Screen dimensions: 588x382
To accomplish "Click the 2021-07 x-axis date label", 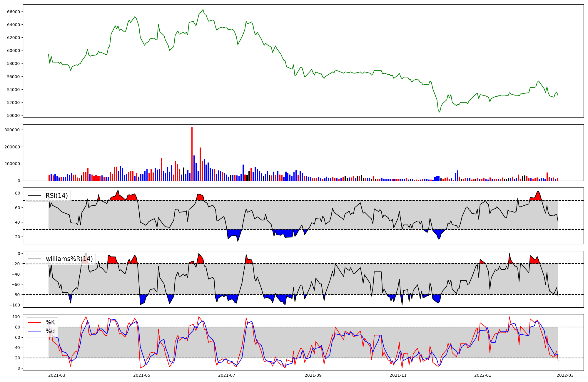I will [227, 375].
